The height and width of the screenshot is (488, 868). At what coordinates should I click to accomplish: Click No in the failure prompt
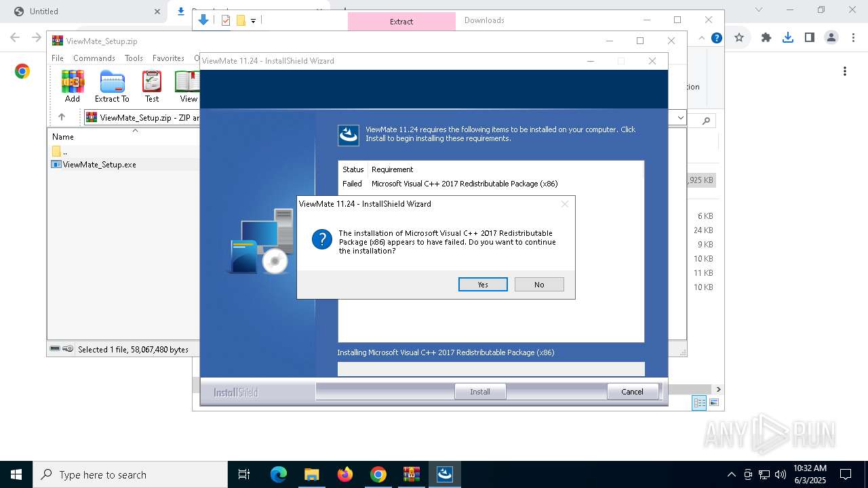point(539,285)
